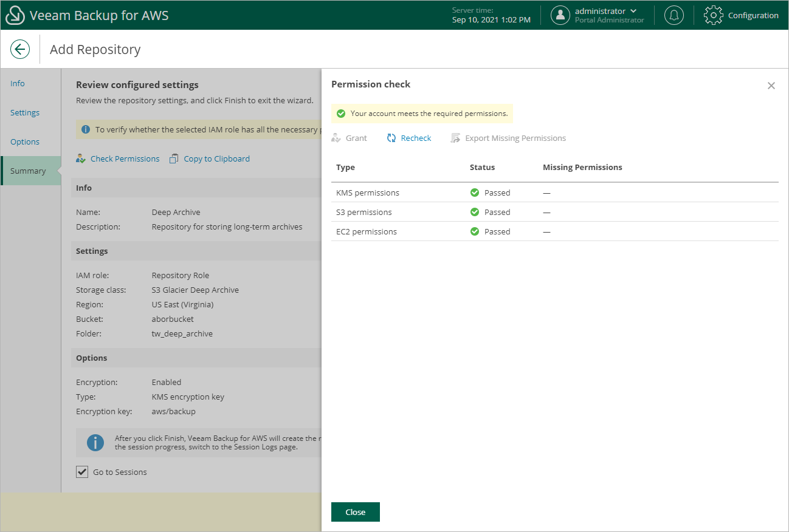
Task: Open the notifications bell
Action: pos(674,15)
